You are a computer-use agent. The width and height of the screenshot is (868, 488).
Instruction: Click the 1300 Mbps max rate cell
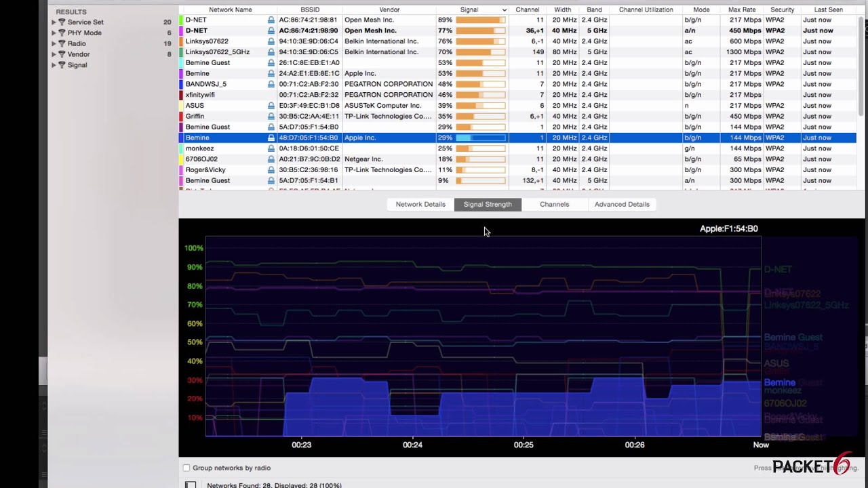tap(744, 52)
